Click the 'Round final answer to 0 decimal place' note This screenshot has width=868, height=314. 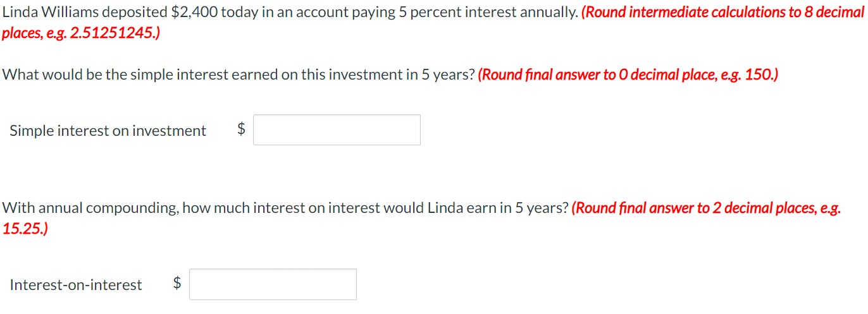pos(628,75)
